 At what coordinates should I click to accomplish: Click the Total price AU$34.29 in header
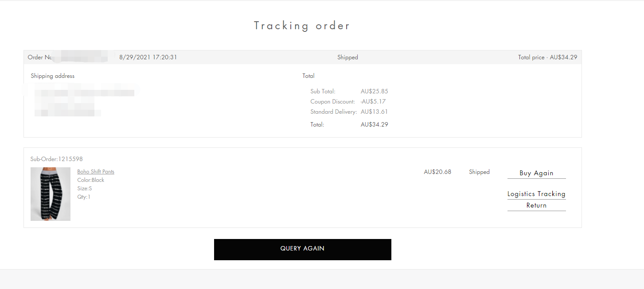click(x=547, y=57)
